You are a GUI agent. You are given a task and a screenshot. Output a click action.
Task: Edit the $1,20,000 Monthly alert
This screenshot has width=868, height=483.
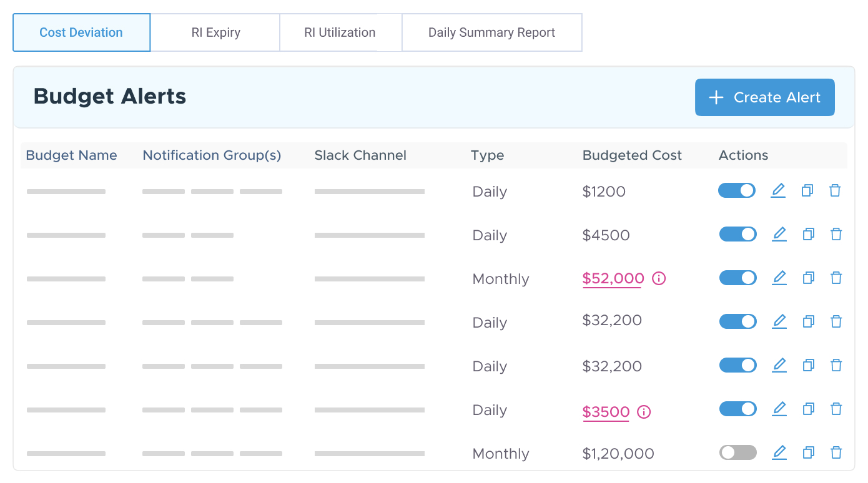(778, 452)
